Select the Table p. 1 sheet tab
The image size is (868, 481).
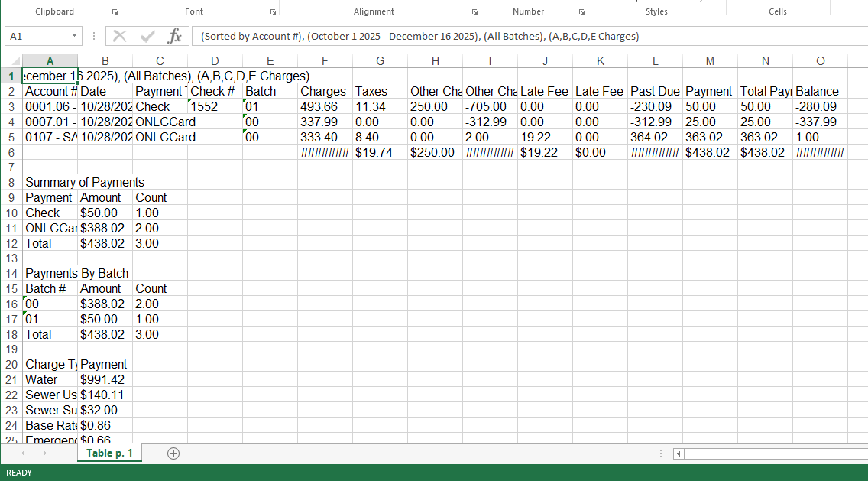pyautogui.click(x=109, y=453)
